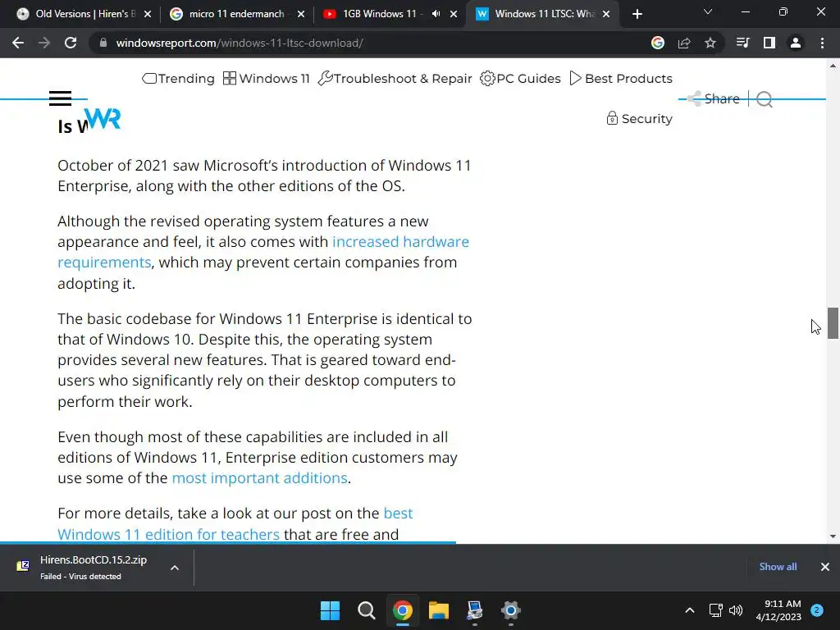840x630 pixels.
Task: Open the Trending section
Action: (178, 78)
